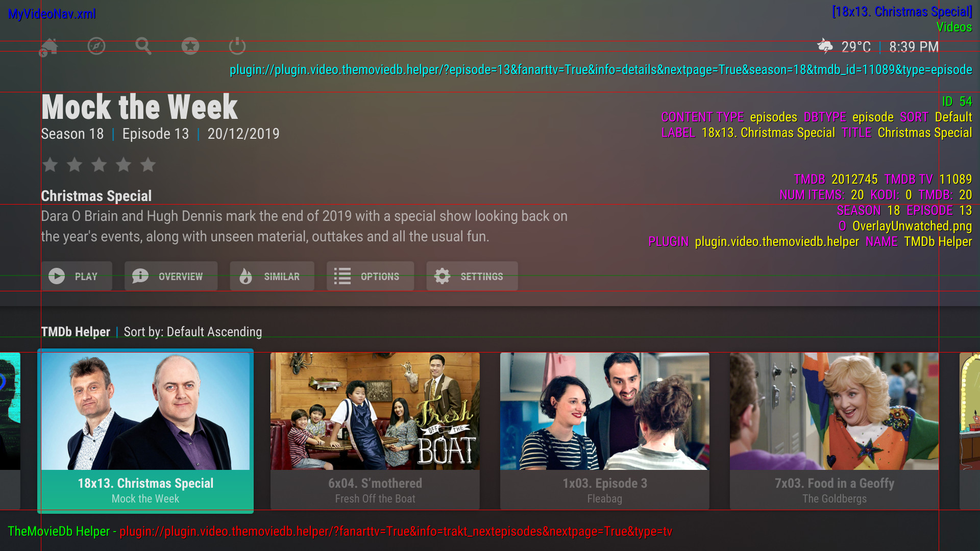Click the speech bubble info icon
Screen dimensions: 980x551
coord(140,276)
